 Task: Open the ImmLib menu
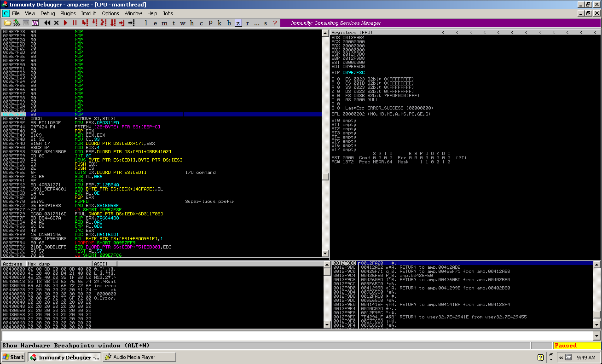pos(89,13)
